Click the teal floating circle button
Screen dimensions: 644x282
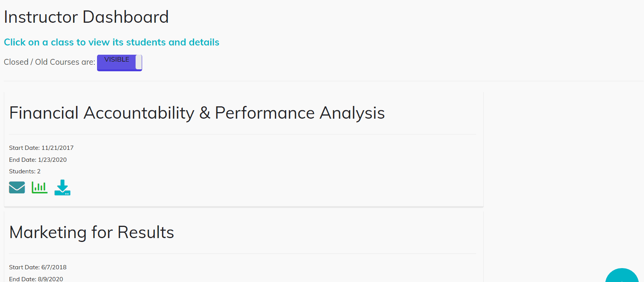pos(622,275)
